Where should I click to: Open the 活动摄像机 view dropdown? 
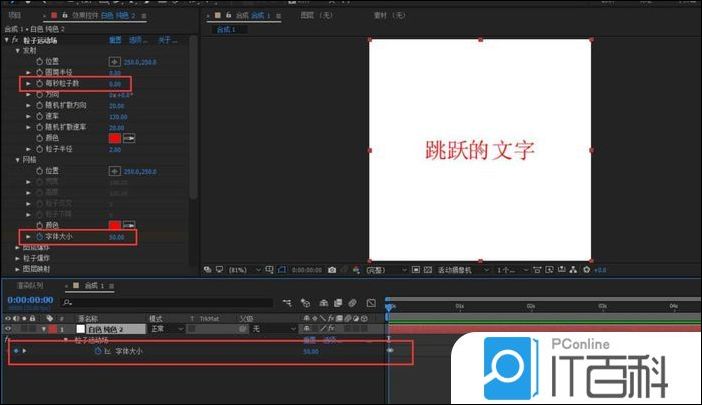tap(460, 270)
